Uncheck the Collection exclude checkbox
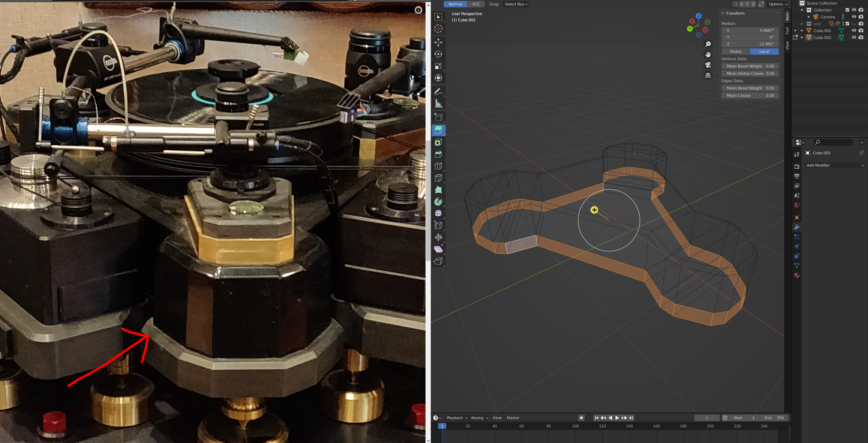 tap(847, 10)
